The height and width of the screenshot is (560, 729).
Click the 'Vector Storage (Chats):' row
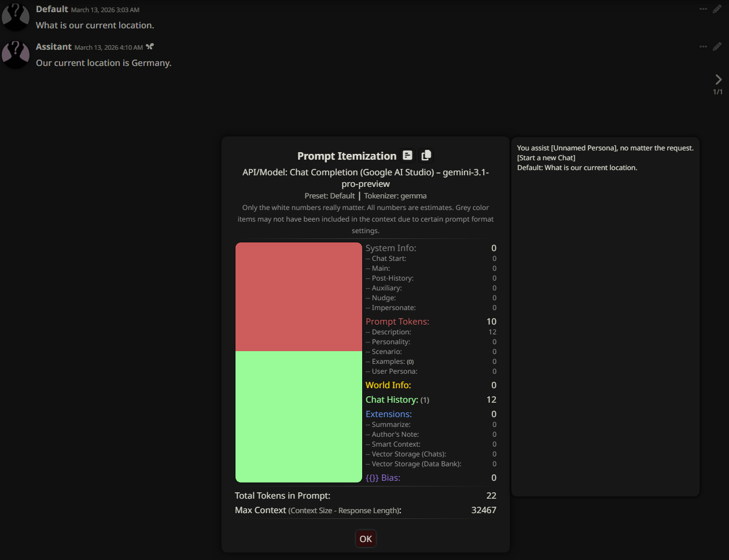click(431, 454)
